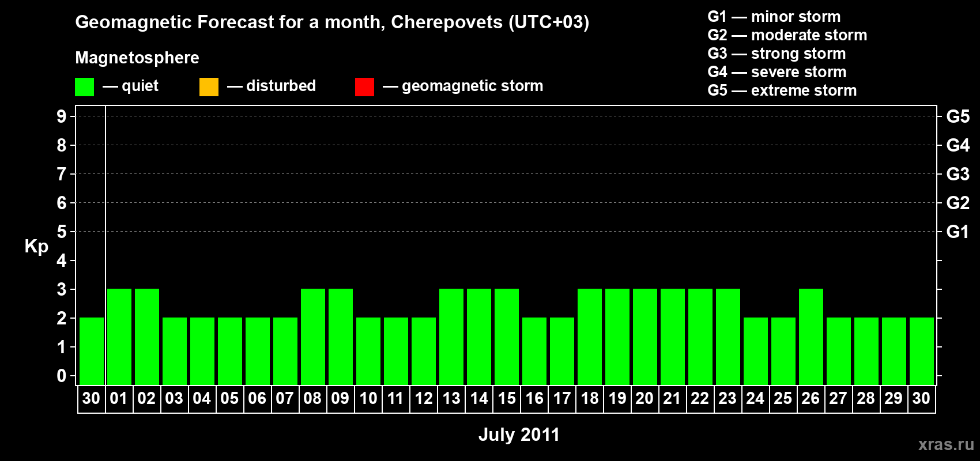Image resolution: width=980 pixels, height=461 pixels.
Task: Click date cell 18 on the x-axis
Action: pos(589,399)
